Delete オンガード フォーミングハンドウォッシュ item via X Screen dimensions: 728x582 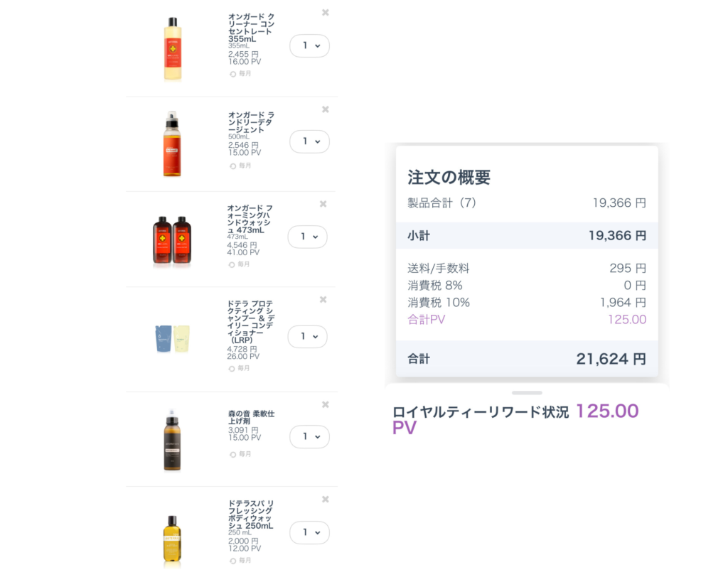323,204
